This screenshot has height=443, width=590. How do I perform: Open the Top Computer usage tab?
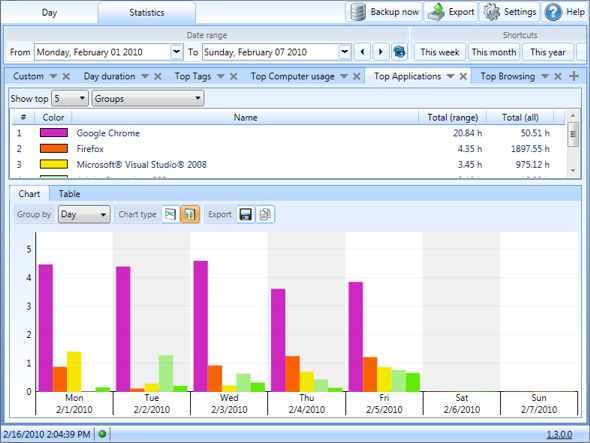point(293,76)
